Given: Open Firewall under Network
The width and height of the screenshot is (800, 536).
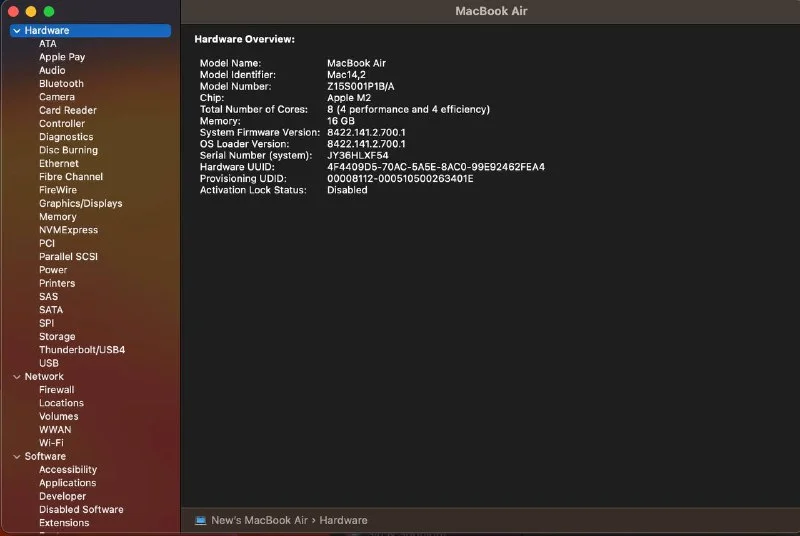Looking at the screenshot, I should pyautogui.click(x=56, y=390).
